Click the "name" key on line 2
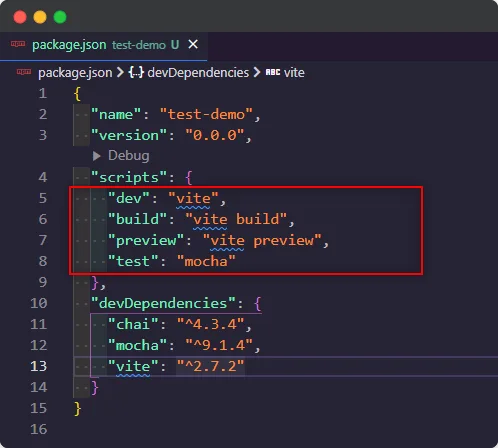Image resolution: width=498 pixels, height=448 pixels. pyautogui.click(x=116, y=114)
